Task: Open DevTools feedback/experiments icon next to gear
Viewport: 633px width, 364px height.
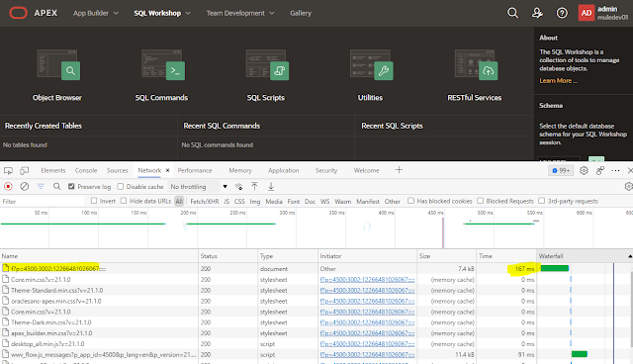Action: tap(600, 171)
